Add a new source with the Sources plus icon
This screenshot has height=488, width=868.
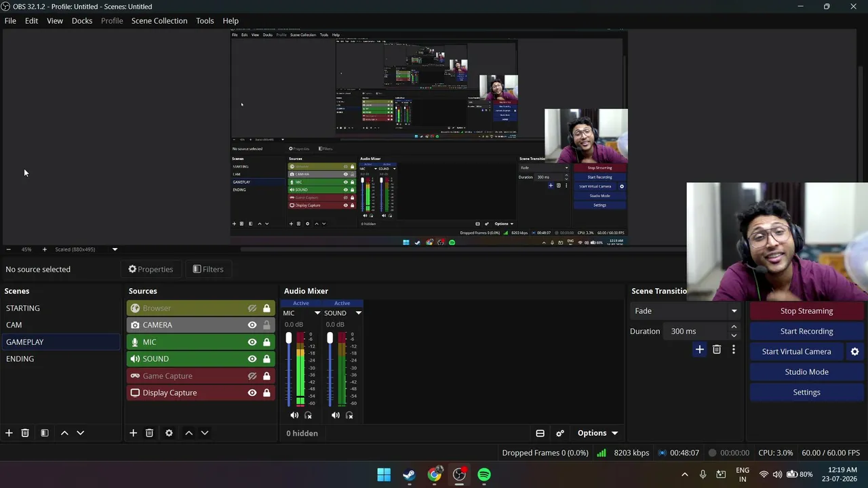point(133,433)
